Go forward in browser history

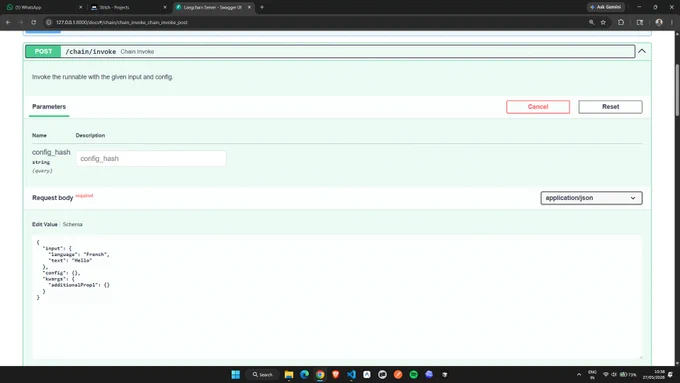pos(20,22)
